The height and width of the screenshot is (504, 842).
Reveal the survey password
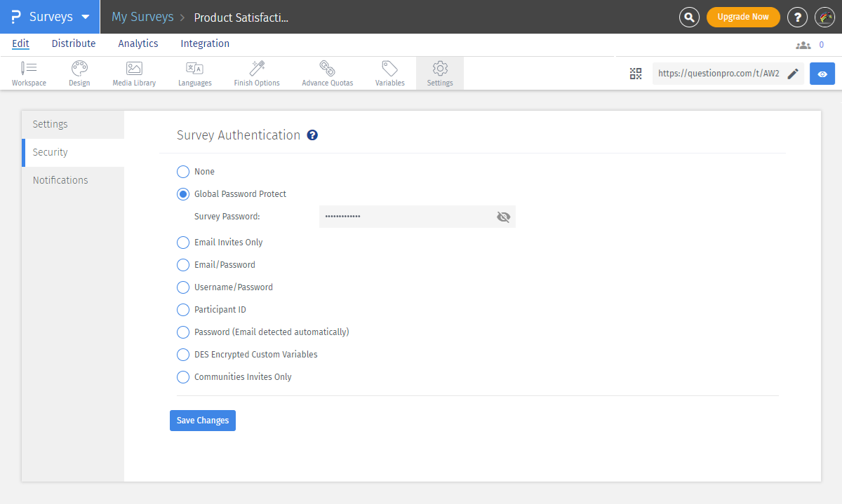[503, 217]
